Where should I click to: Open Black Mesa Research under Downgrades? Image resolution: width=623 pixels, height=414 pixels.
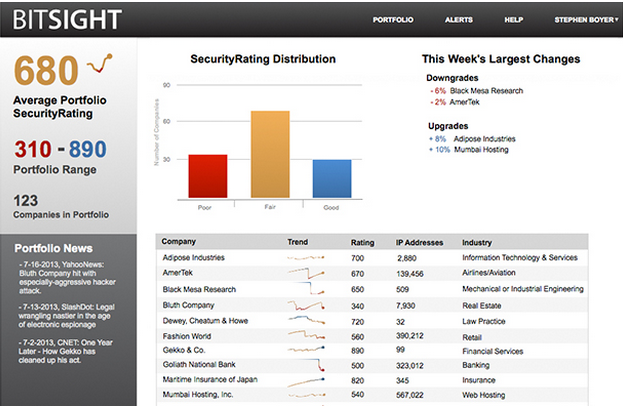[x=486, y=91]
